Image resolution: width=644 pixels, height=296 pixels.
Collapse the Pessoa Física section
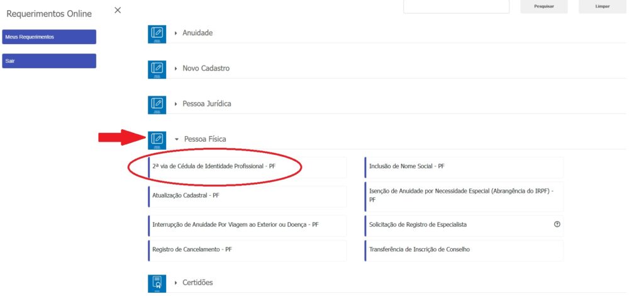point(204,139)
